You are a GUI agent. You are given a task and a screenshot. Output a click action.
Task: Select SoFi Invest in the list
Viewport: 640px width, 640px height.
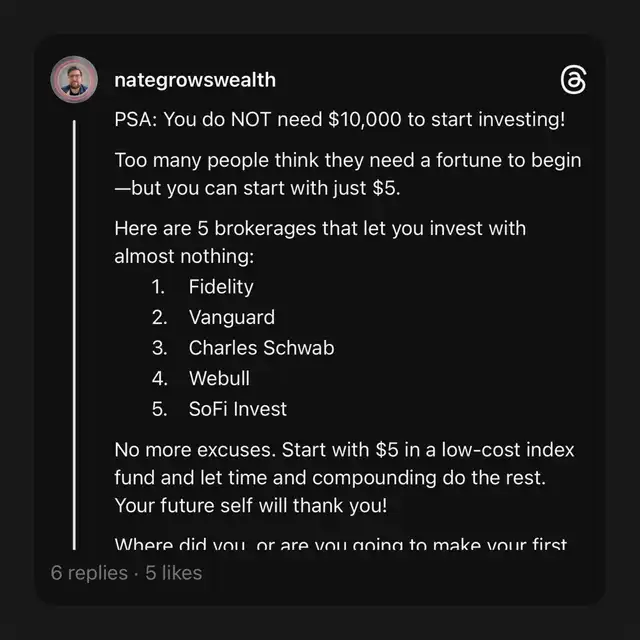click(x=237, y=409)
